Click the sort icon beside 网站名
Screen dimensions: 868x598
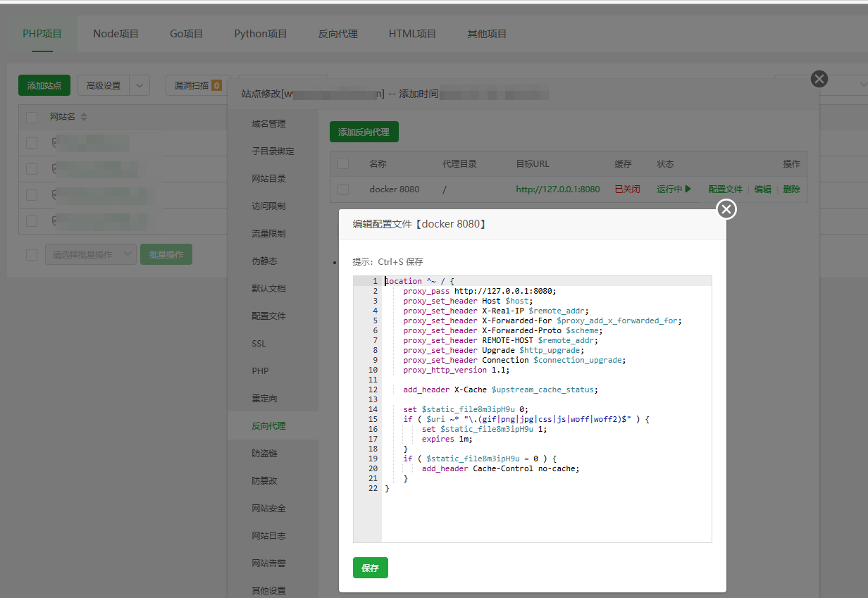(x=84, y=118)
